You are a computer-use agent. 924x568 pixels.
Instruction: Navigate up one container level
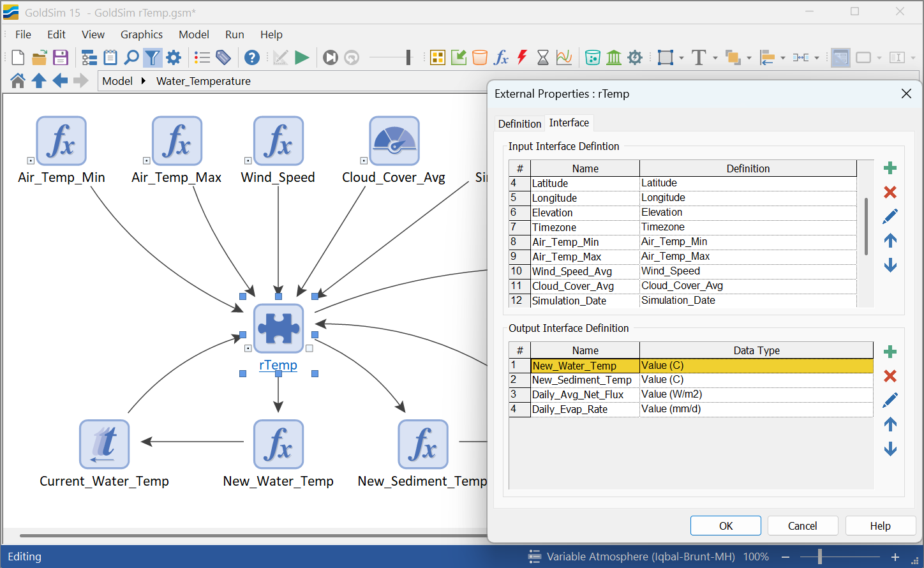coord(39,80)
